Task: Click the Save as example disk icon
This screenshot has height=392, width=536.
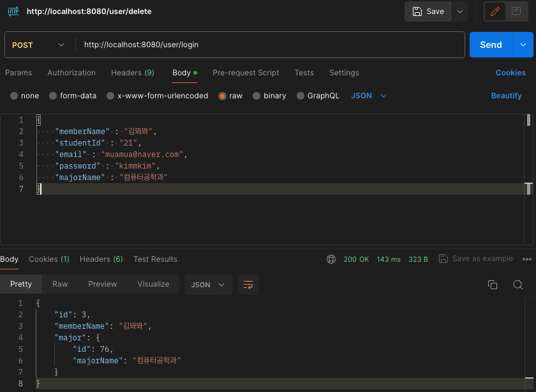Action: pyautogui.click(x=443, y=259)
